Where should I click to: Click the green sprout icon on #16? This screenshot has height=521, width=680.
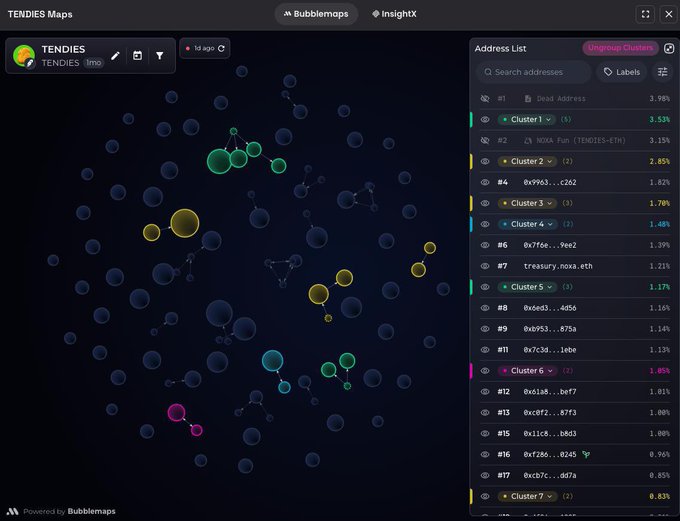point(586,454)
